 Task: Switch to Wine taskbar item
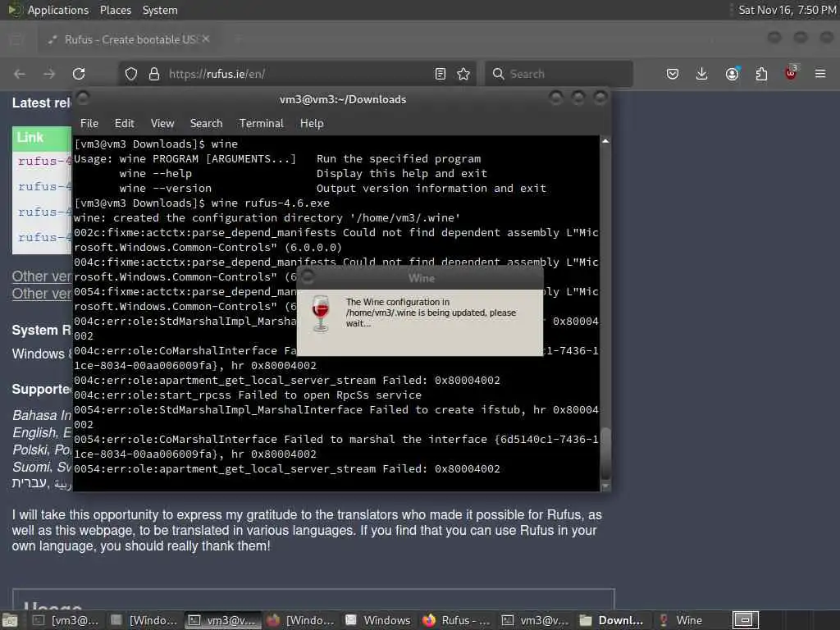click(691, 620)
